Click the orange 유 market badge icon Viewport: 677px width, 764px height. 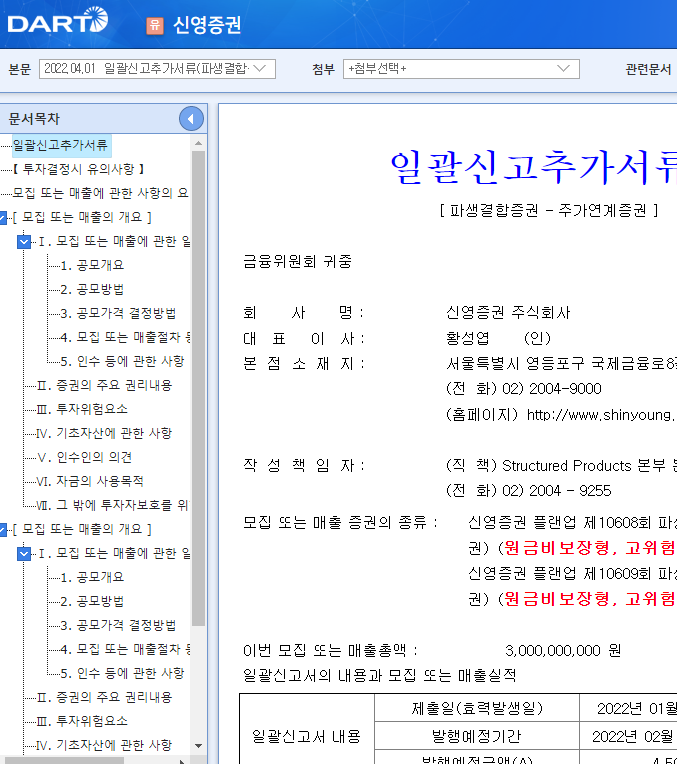point(155,25)
